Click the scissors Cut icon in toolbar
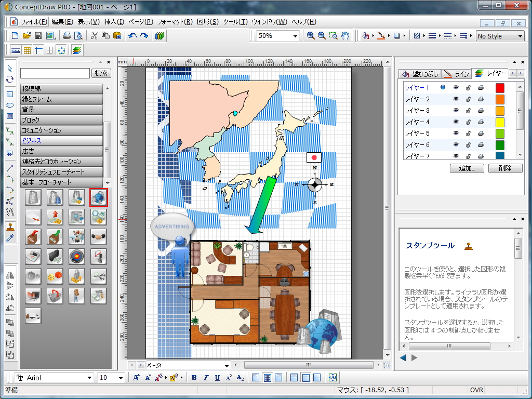The width and height of the screenshot is (532, 399). 94,36
